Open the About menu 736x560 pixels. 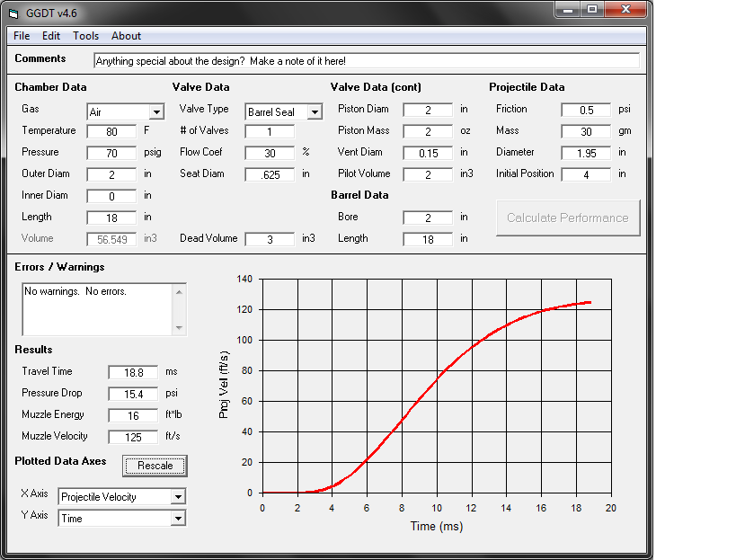(126, 36)
